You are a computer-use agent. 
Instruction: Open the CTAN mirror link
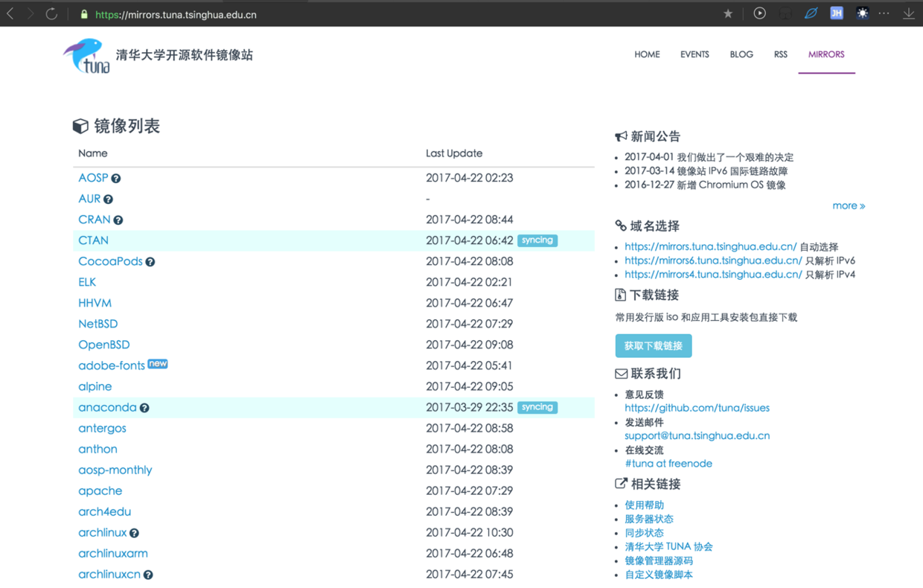click(93, 240)
